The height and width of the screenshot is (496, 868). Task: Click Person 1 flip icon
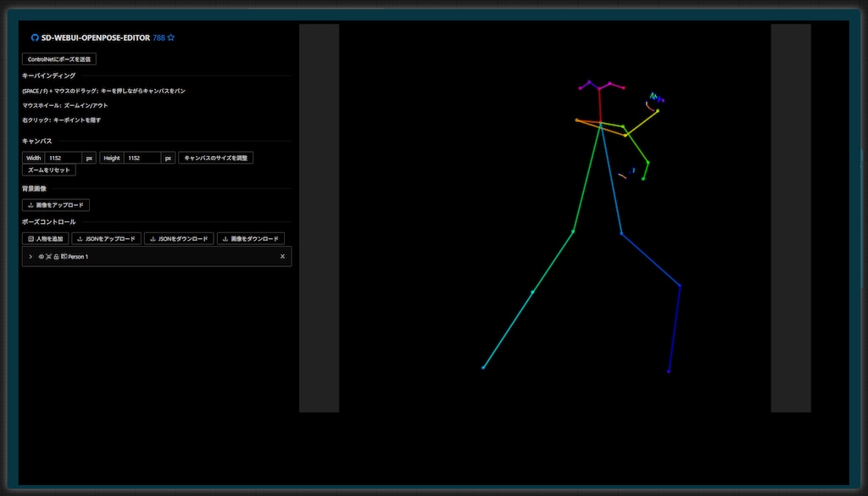[x=64, y=256]
